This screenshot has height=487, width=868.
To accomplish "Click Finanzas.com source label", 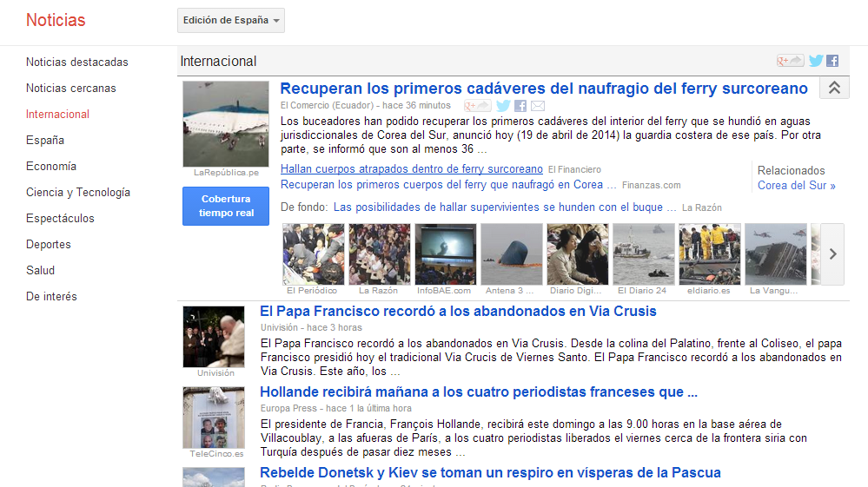I will (651, 185).
